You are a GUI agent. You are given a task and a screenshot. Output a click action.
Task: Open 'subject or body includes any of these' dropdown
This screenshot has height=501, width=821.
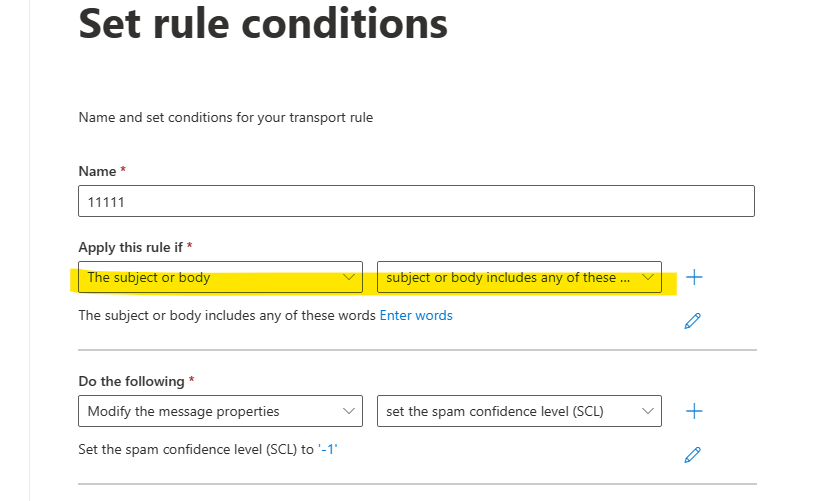(519, 277)
